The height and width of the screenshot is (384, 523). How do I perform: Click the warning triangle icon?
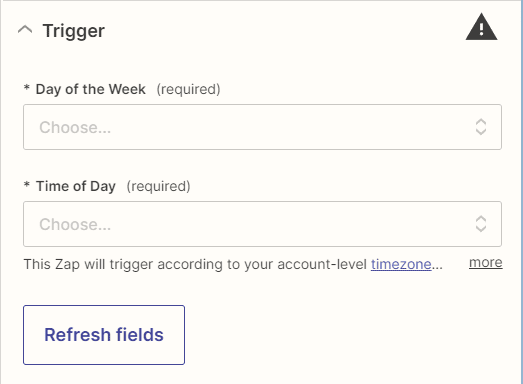[x=481, y=27]
